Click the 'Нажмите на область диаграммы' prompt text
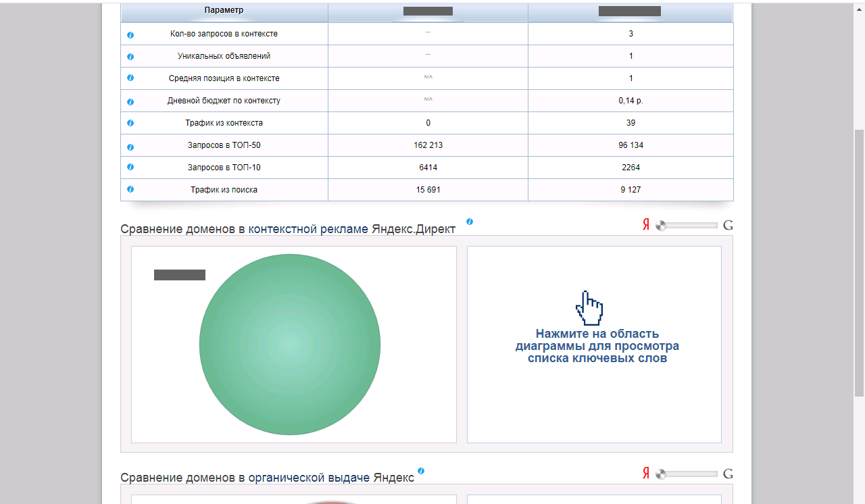The image size is (865, 504). click(x=597, y=346)
